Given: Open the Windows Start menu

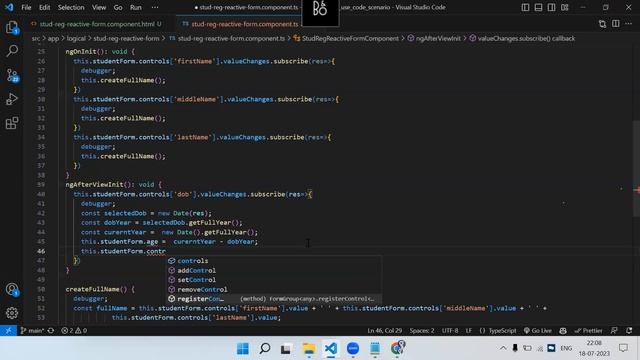Looking at the screenshot, I should click(x=242, y=348).
